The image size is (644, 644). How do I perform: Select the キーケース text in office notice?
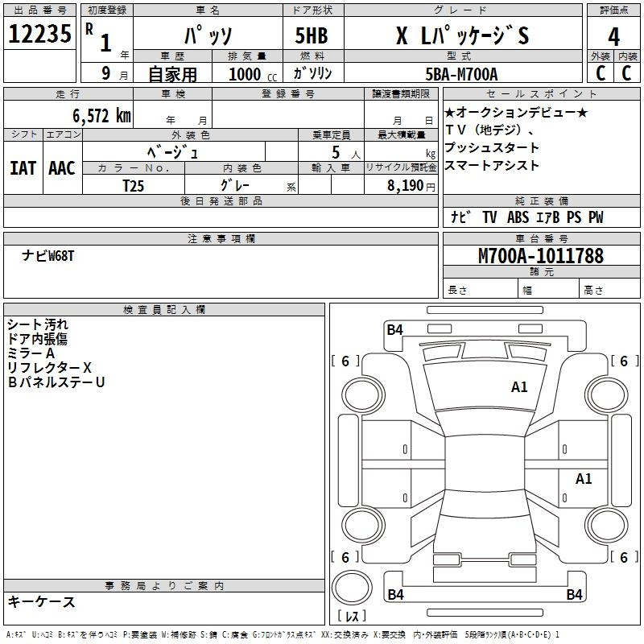pyautogui.click(x=42, y=602)
